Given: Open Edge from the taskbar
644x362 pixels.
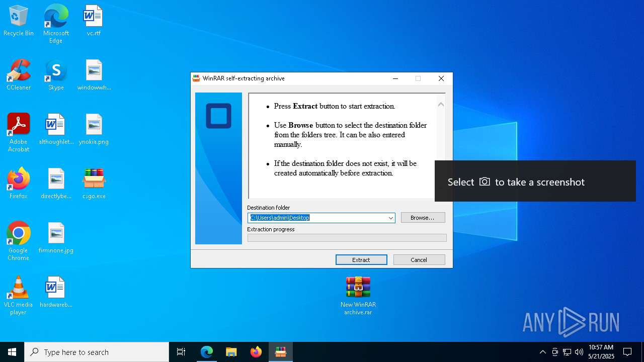Looking at the screenshot, I should [x=207, y=352].
